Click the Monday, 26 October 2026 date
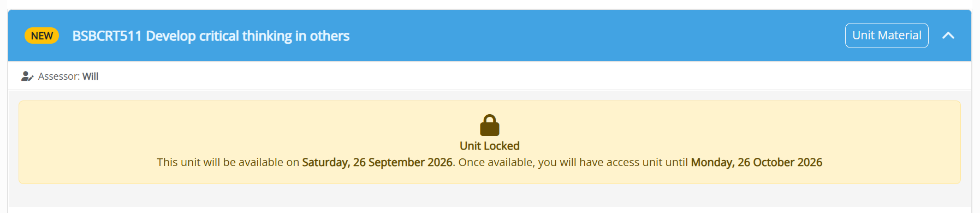The height and width of the screenshot is (213, 980). tap(757, 162)
